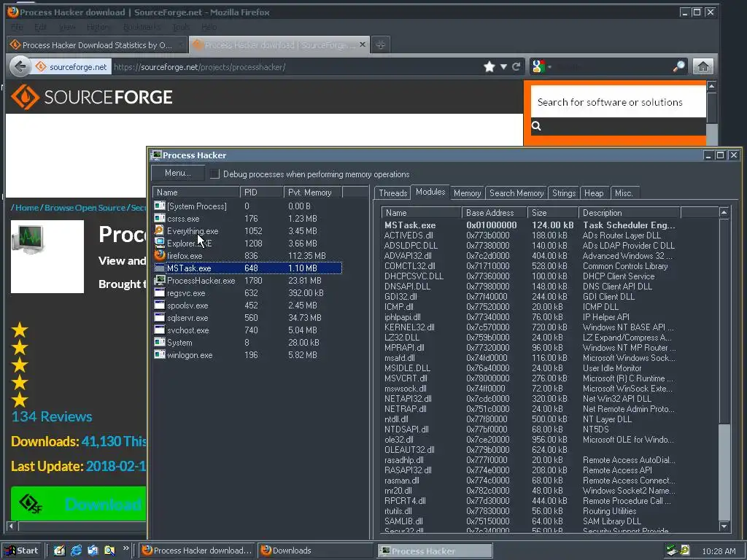
Task: Select the ADVAPI32.dll module row
Action: click(x=530, y=256)
